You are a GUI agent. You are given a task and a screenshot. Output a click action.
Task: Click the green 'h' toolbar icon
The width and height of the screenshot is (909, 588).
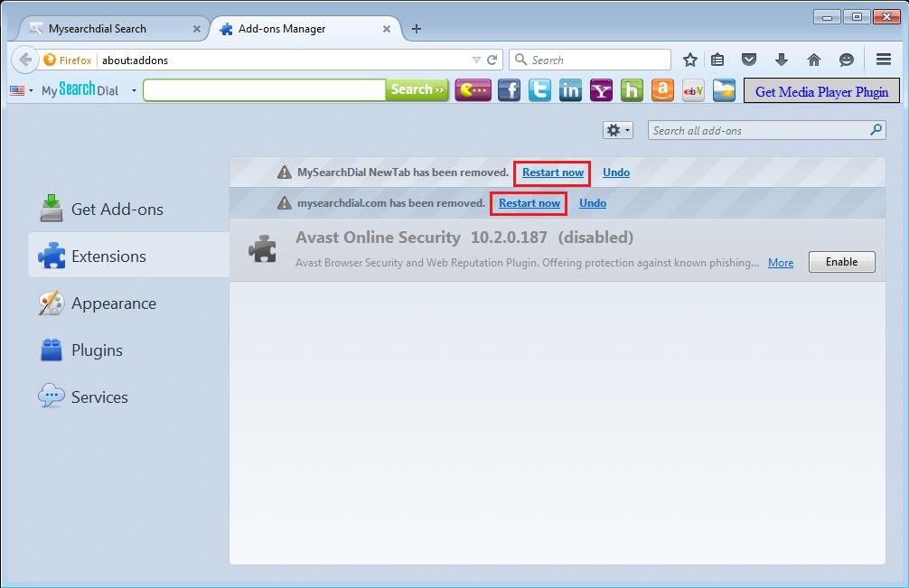(632, 90)
